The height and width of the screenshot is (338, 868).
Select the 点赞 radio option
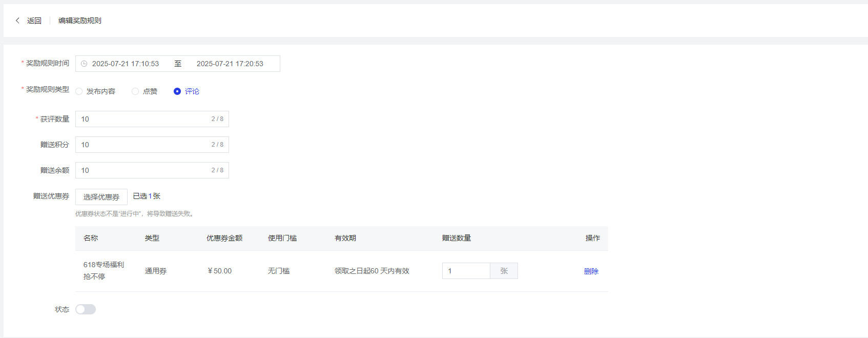(135, 91)
